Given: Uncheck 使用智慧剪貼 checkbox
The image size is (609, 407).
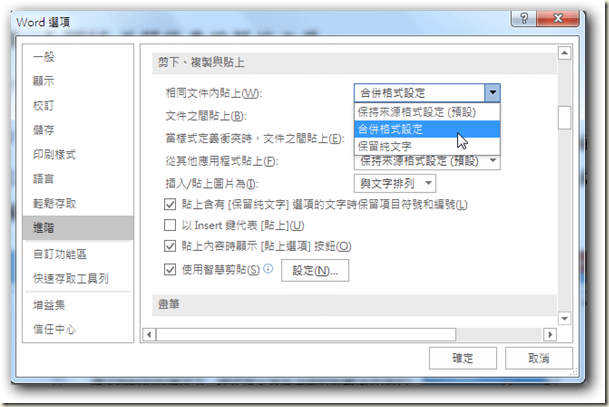Looking at the screenshot, I should [170, 269].
